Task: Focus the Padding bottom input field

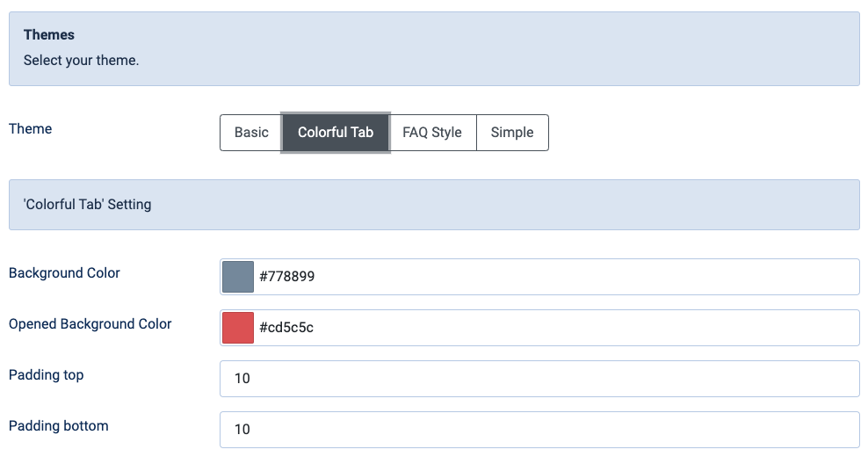Action: pyautogui.click(x=539, y=430)
